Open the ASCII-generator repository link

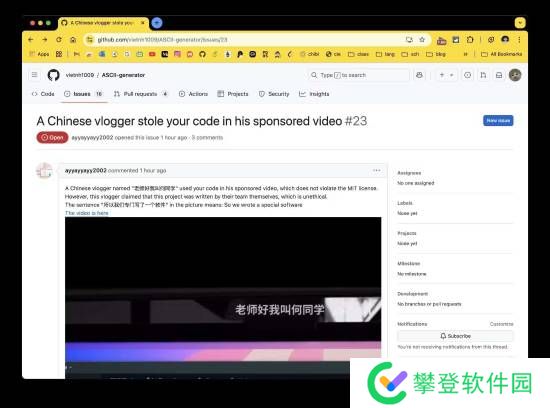pos(123,75)
